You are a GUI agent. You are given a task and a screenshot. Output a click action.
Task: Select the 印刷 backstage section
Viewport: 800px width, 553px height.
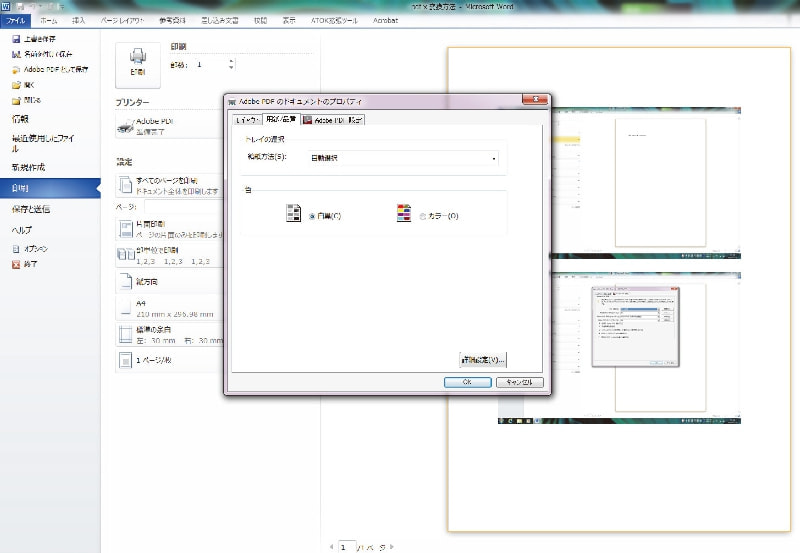pyautogui.click(x=50, y=188)
